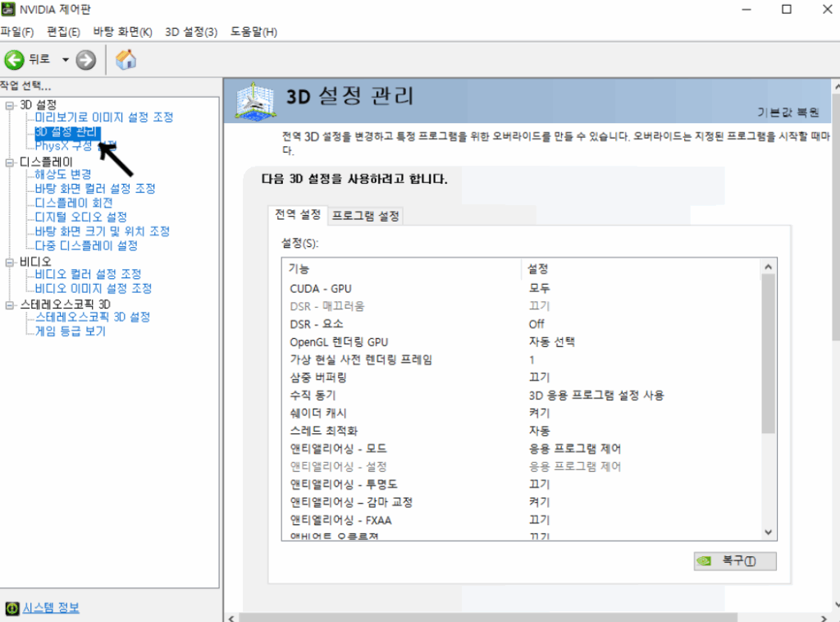
Task: Collapse the 디스플레이 tree node
Action: click(x=10, y=162)
